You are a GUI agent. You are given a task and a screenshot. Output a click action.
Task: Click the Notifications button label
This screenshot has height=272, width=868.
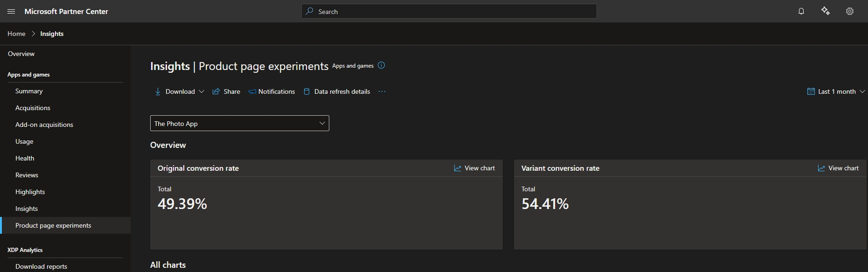[x=277, y=91]
